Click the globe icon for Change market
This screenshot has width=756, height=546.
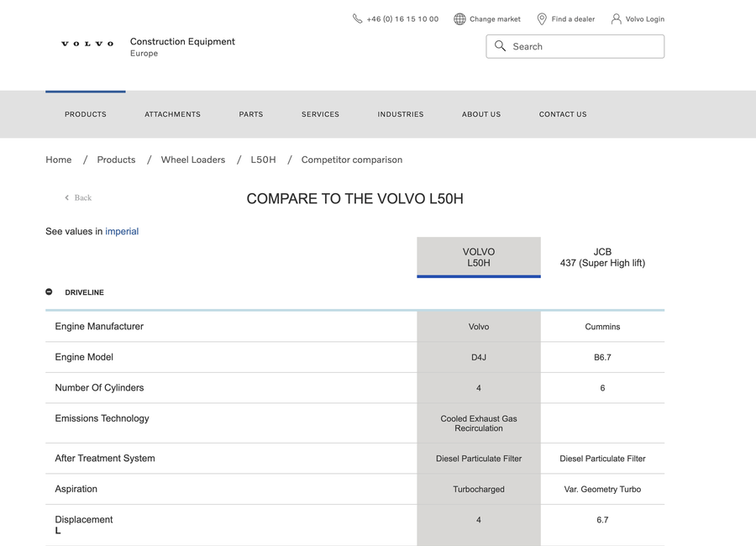point(459,18)
